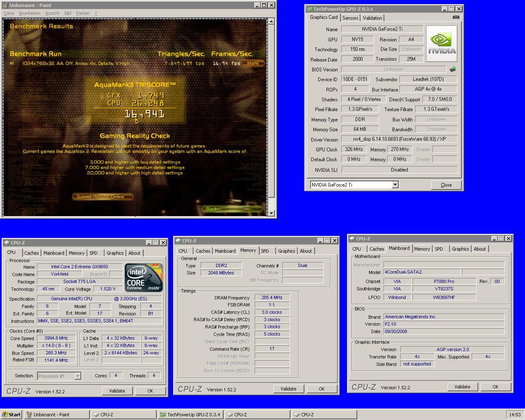This screenshot has height=420, width=525.
Task: Click the BIOS Date value 09/30/2008
Action: [444, 331]
